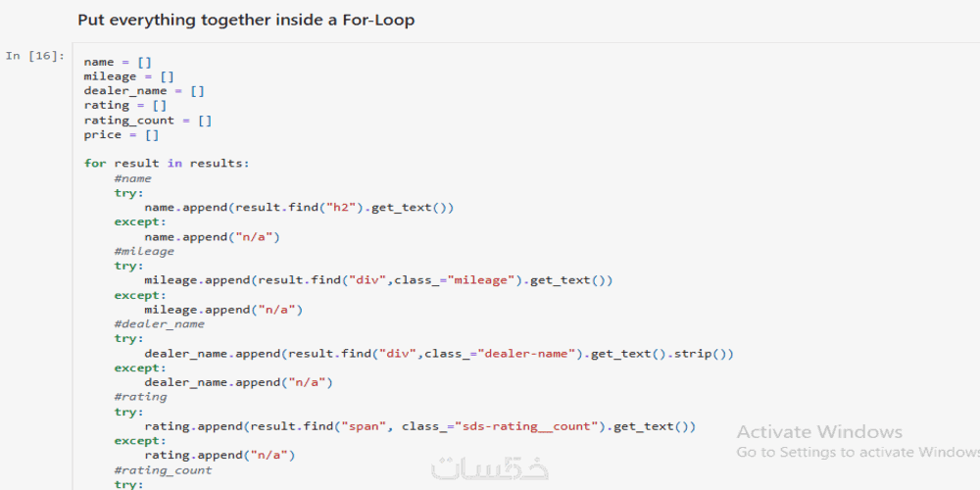Click the mileage.append line with class_="mileage"

pyautogui.click(x=378, y=280)
